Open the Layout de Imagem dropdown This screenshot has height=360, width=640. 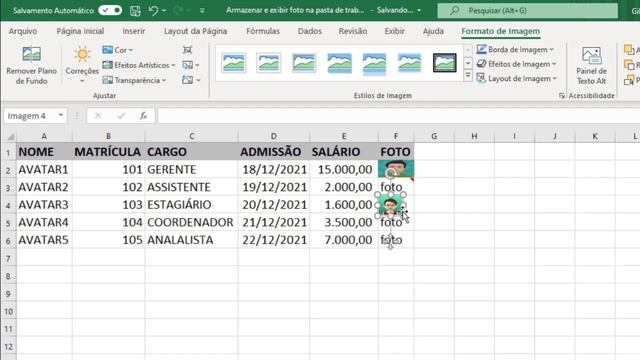tap(517, 78)
